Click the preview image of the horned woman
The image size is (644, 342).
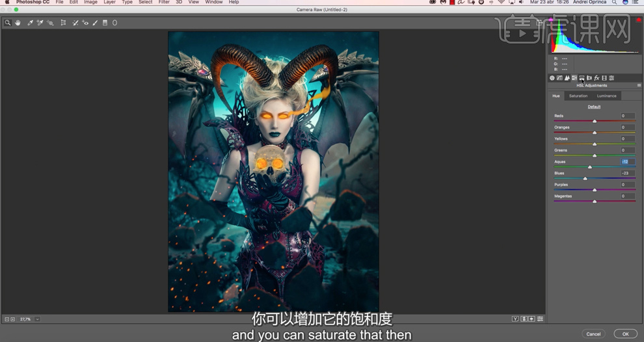click(273, 172)
